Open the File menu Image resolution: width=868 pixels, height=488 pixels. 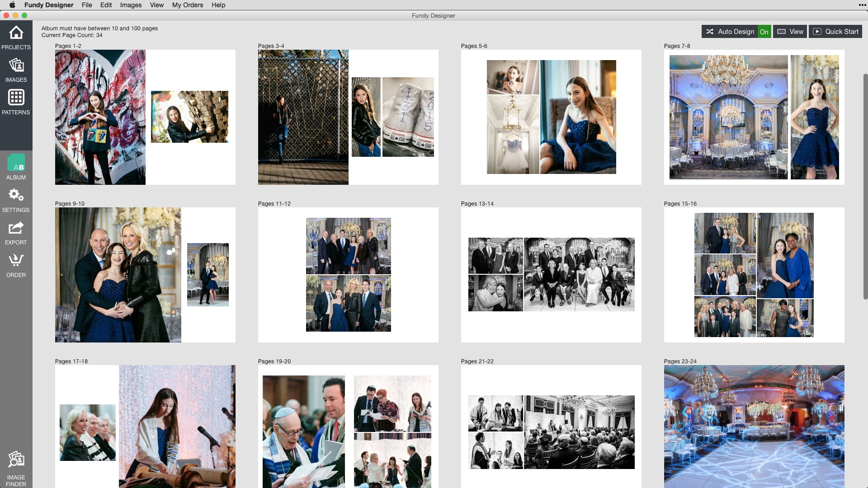[87, 5]
